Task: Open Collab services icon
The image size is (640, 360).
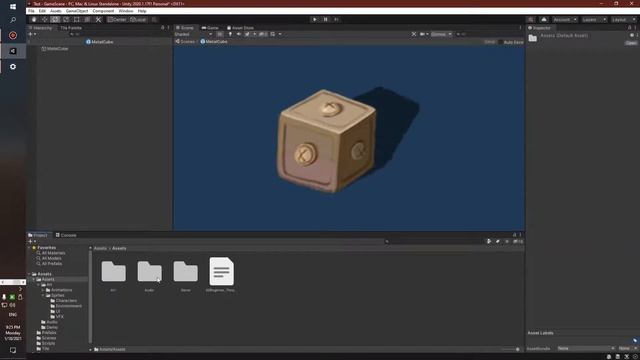Action: [x=530, y=20]
